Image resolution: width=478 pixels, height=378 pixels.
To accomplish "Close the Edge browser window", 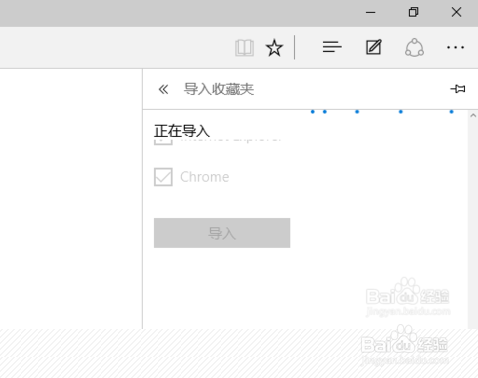I will click(456, 12).
